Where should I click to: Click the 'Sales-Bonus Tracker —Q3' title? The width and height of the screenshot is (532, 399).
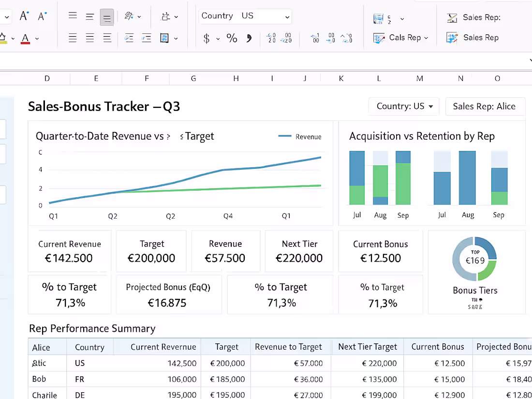pos(104,106)
